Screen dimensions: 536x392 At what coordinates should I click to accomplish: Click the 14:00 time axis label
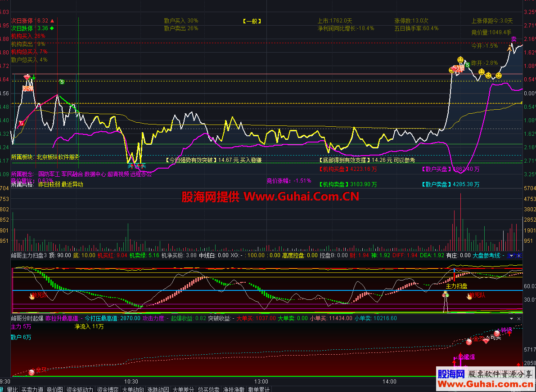point(389,381)
